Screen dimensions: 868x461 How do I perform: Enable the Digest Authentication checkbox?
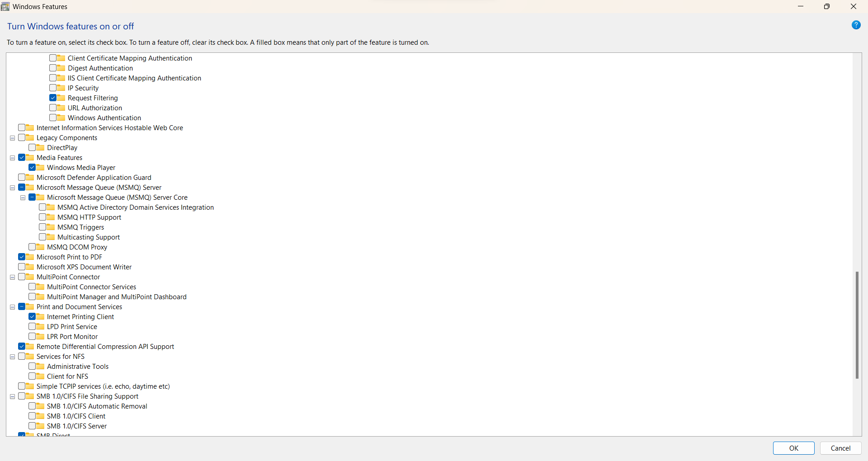click(52, 68)
